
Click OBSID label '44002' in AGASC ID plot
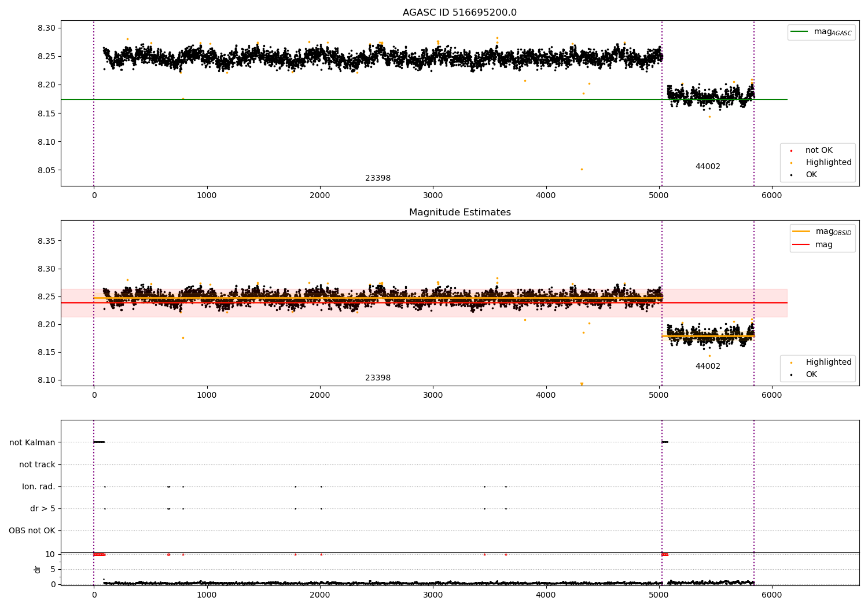[x=708, y=167]
